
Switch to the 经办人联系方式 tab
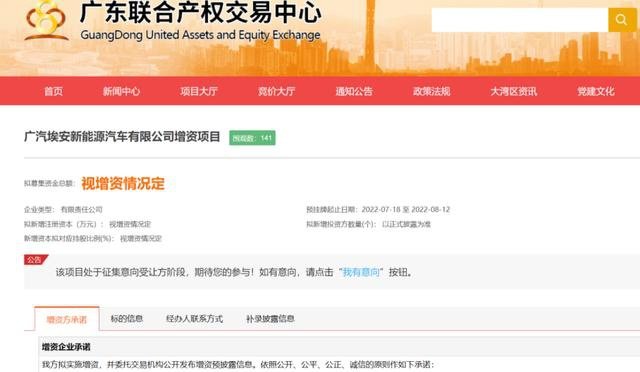194,319
